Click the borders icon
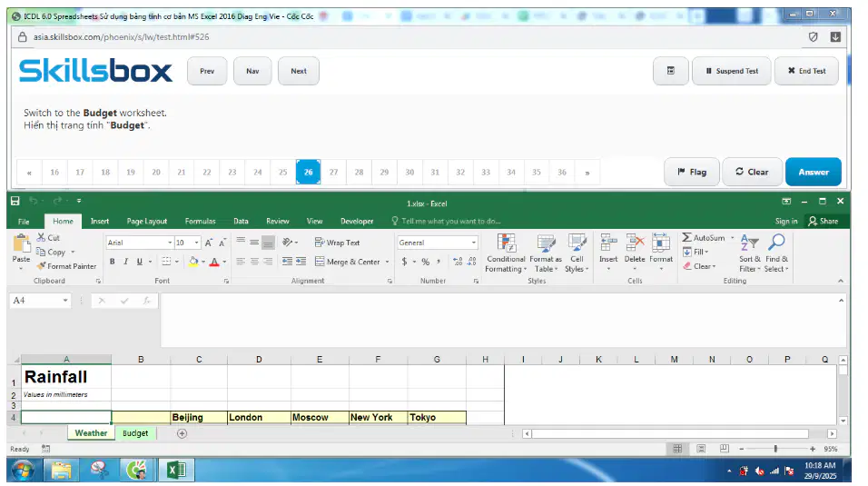 tap(166, 262)
